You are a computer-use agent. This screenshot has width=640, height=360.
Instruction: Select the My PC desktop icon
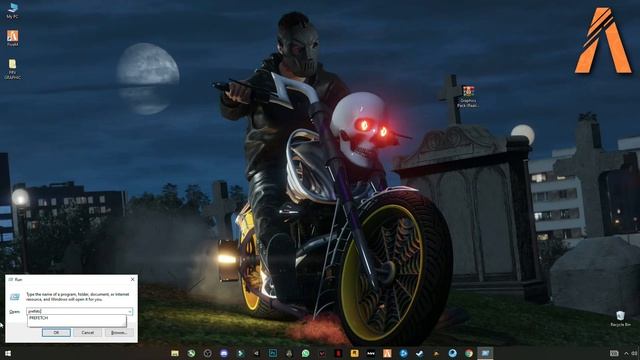[12, 11]
